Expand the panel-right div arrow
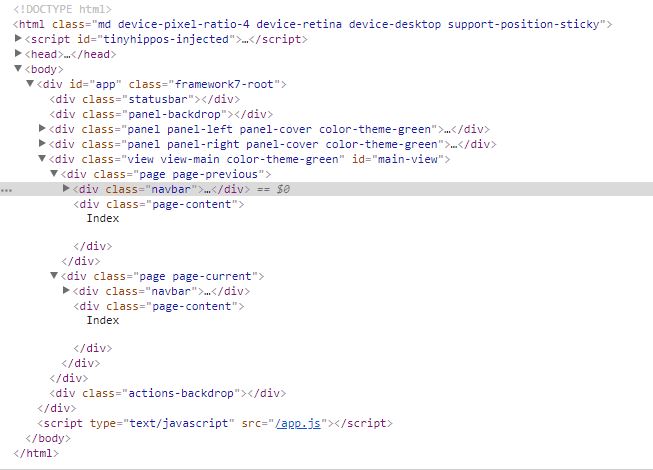 pyautogui.click(x=42, y=143)
